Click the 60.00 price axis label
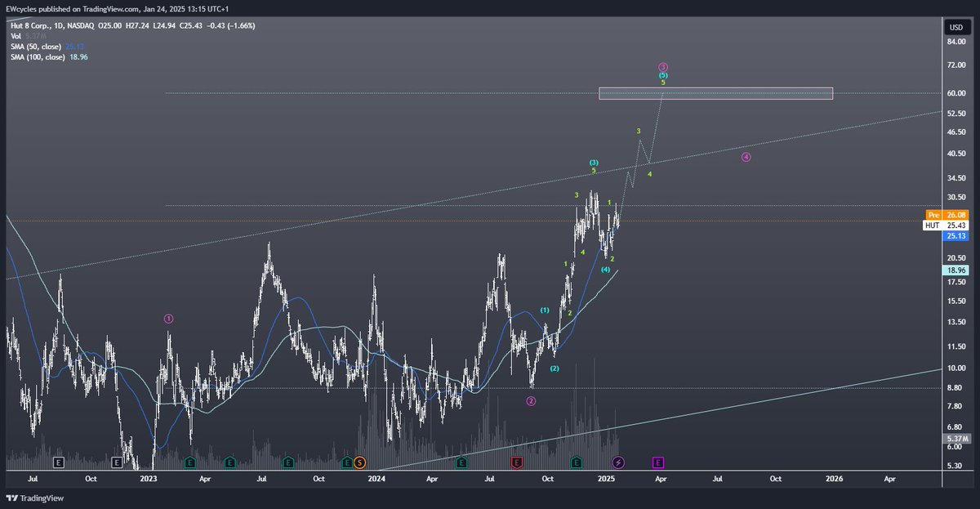Image resolution: width=980 pixels, height=509 pixels. click(x=955, y=93)
